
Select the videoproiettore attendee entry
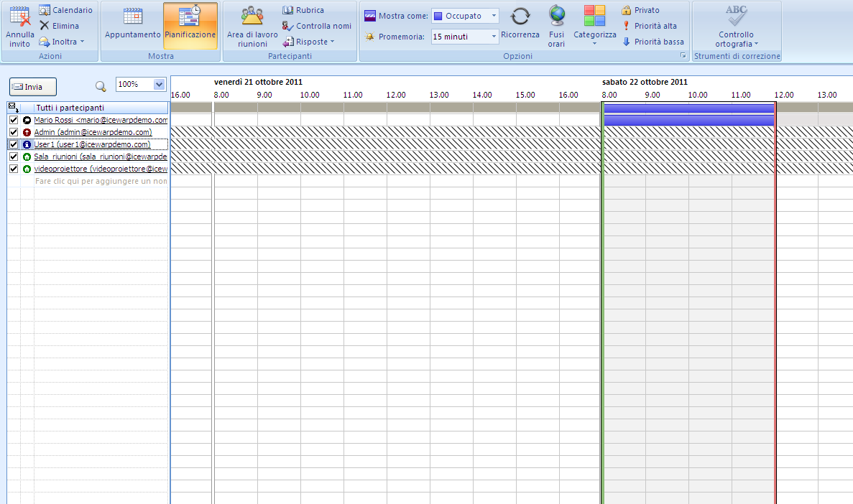(101, 169)
